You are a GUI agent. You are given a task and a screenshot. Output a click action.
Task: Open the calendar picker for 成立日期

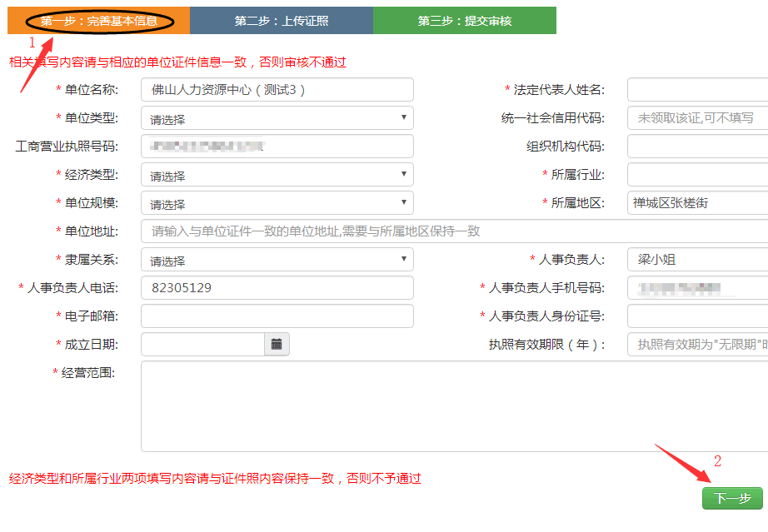[x=277, y=344]
